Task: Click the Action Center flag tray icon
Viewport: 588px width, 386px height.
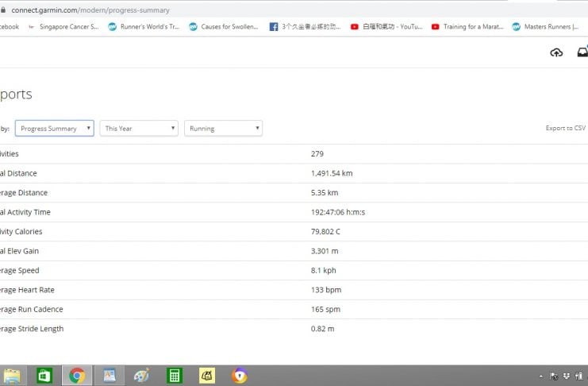Action: [x=554, y=376]
